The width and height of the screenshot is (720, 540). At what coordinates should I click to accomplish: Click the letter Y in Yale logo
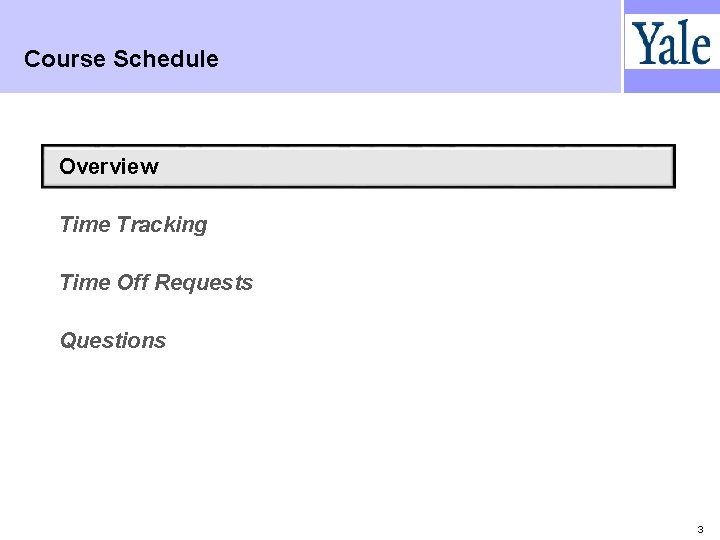coord(643,43)
